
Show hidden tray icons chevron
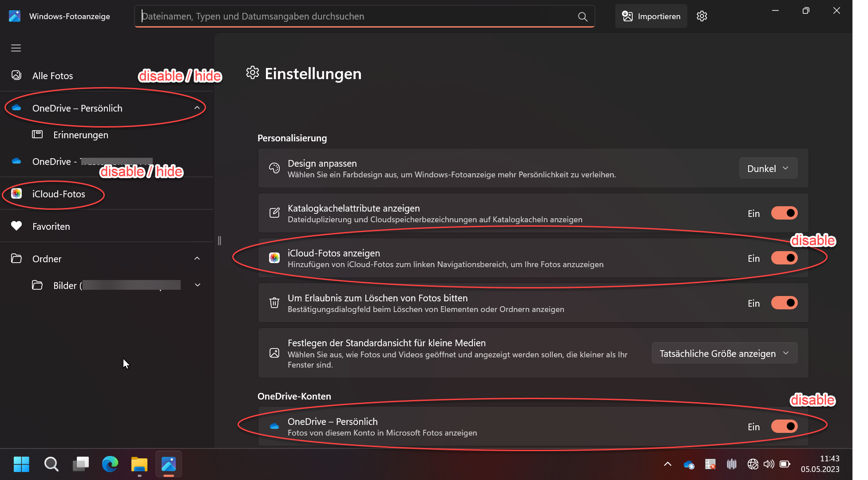pos(667,464)
